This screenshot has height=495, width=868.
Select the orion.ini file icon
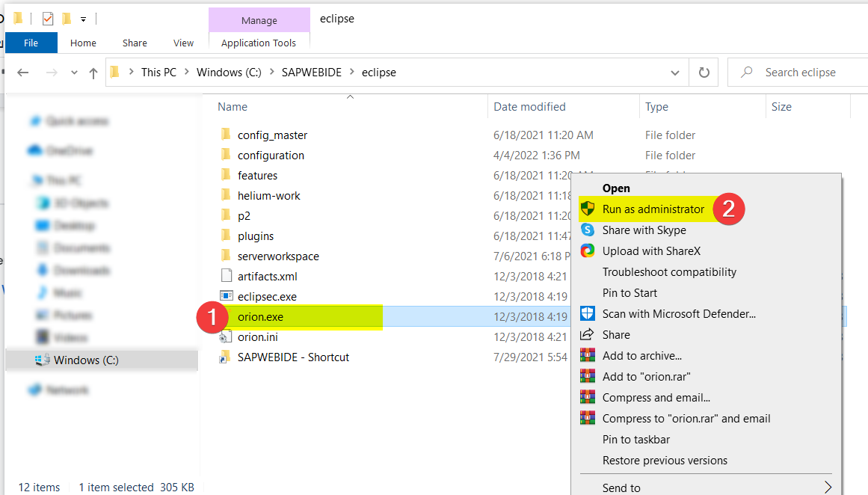pyautogui.click(x=225, y=336)
